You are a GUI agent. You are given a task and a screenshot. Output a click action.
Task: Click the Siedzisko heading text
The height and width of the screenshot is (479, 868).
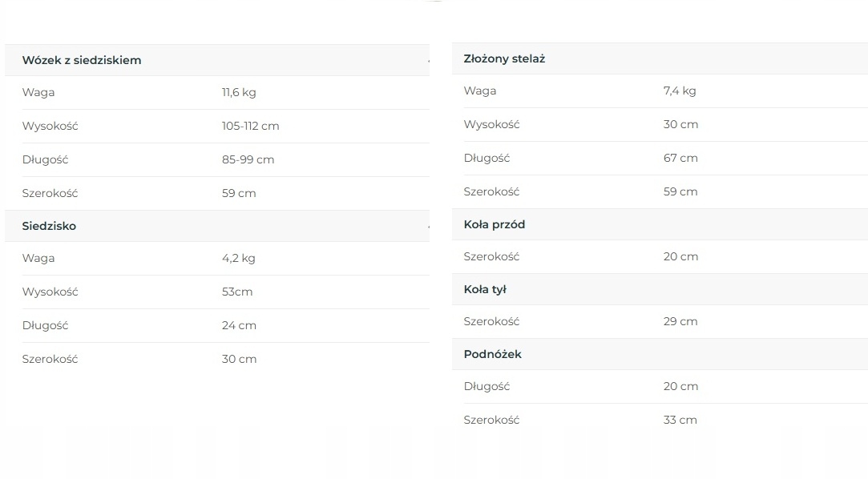49,226
